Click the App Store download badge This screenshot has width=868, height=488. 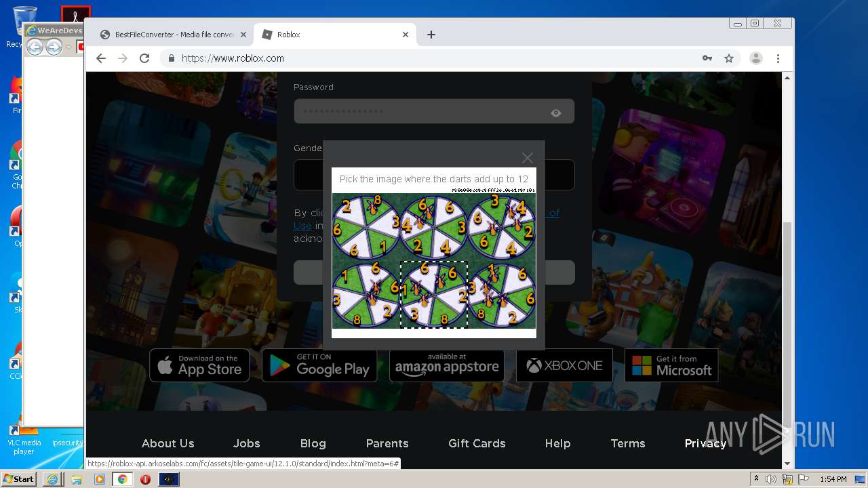[x=199, y=365]
